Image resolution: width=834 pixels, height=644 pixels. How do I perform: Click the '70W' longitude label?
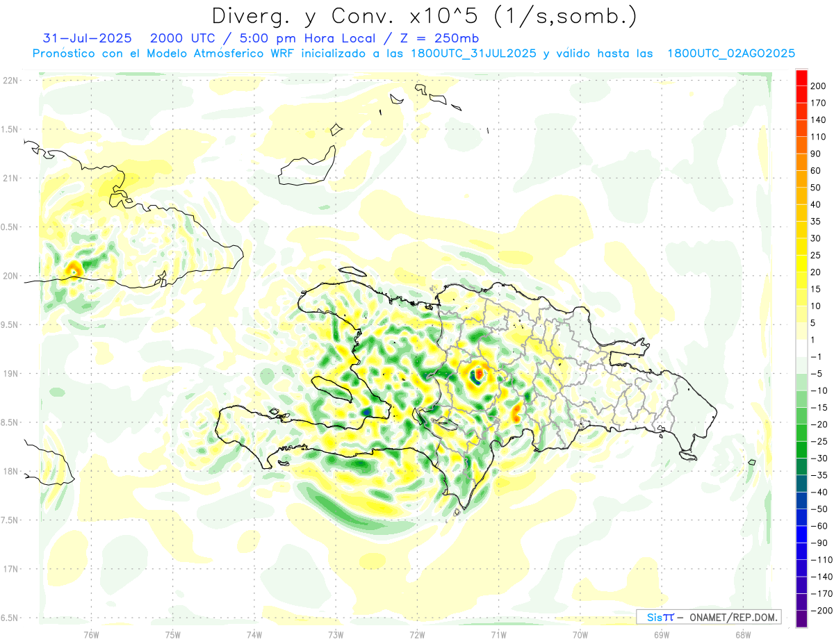pyautogui.click(x=580, y=634)
